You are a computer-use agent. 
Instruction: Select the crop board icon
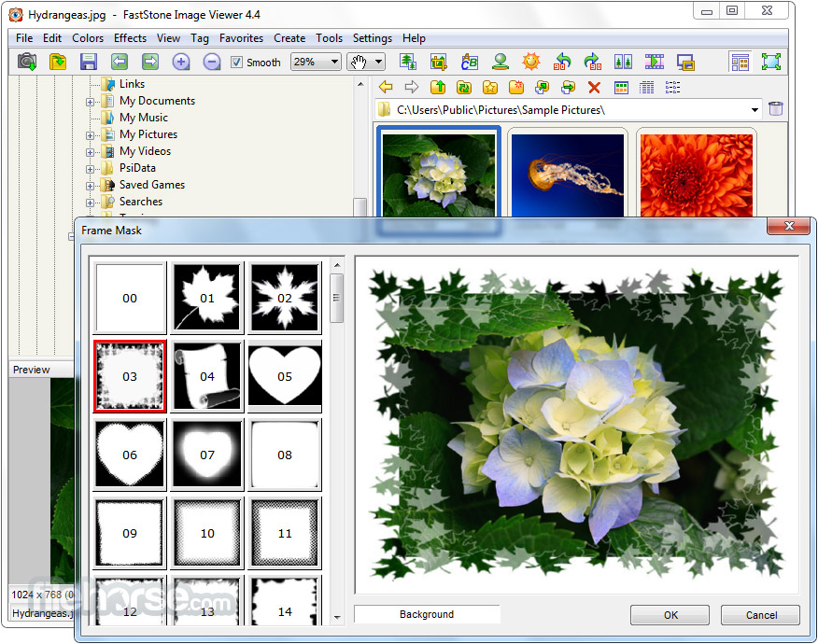439,62
